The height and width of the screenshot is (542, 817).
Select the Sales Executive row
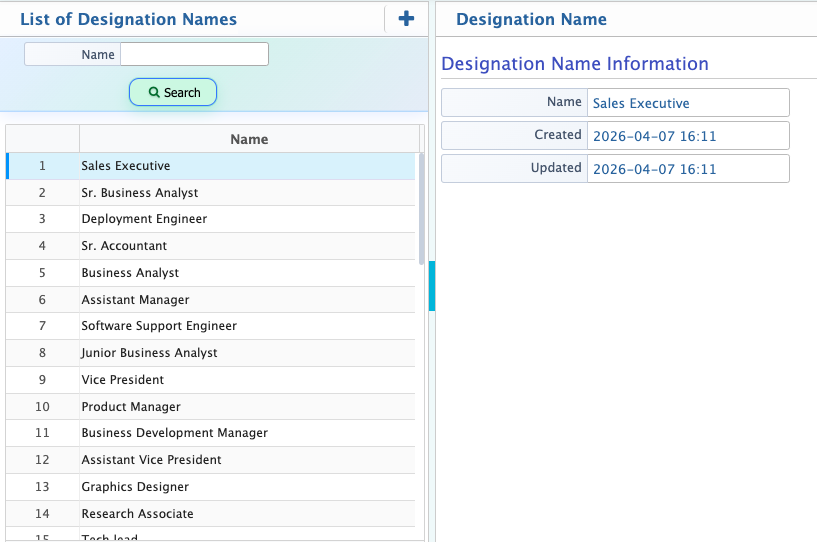point(211,166)
